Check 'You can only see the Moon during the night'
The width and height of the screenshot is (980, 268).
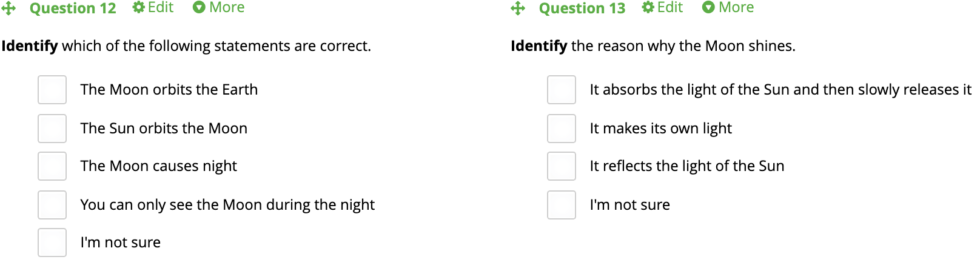coord(52,205)
